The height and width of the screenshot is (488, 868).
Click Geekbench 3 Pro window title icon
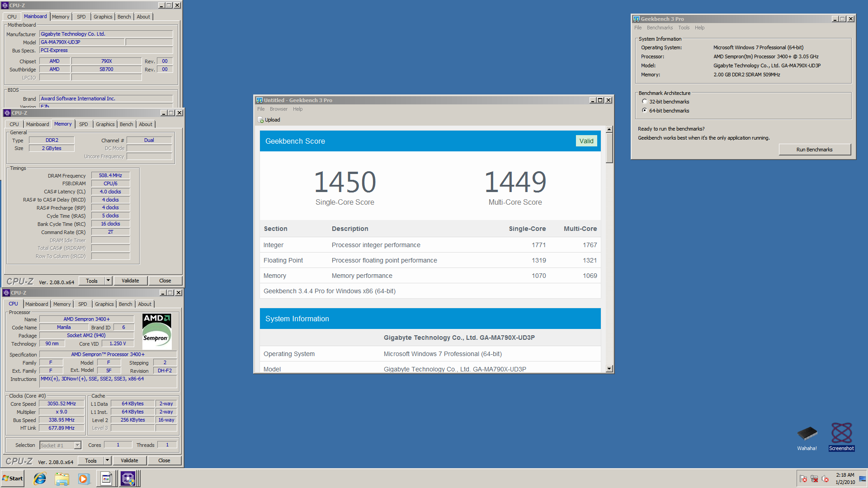click(637, 19)
